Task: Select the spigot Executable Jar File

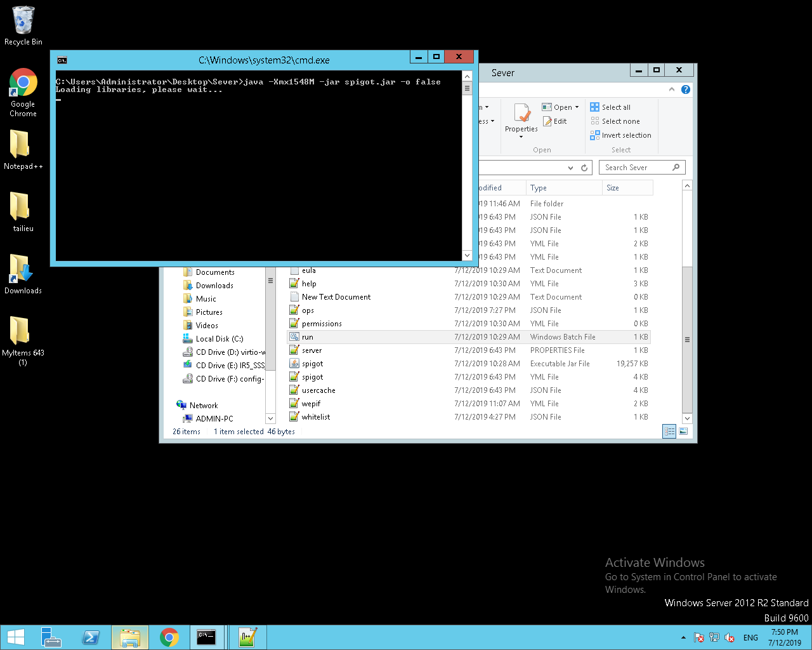Action: pyautogui.click(x=313, y=364)
